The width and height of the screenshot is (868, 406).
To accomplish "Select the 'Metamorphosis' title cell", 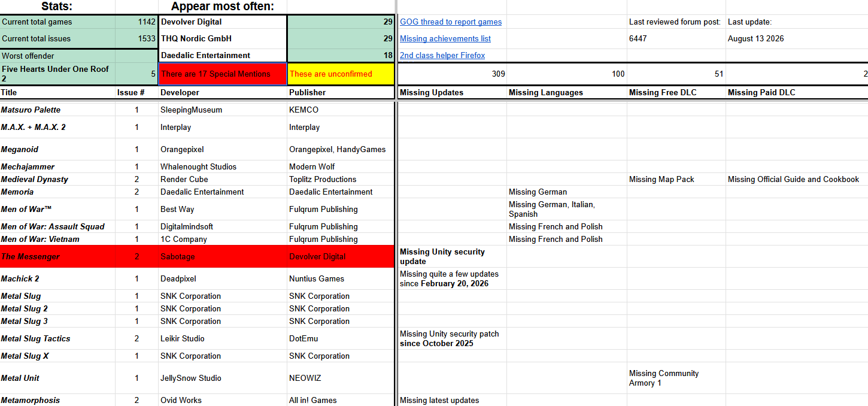I will [57, 401].
